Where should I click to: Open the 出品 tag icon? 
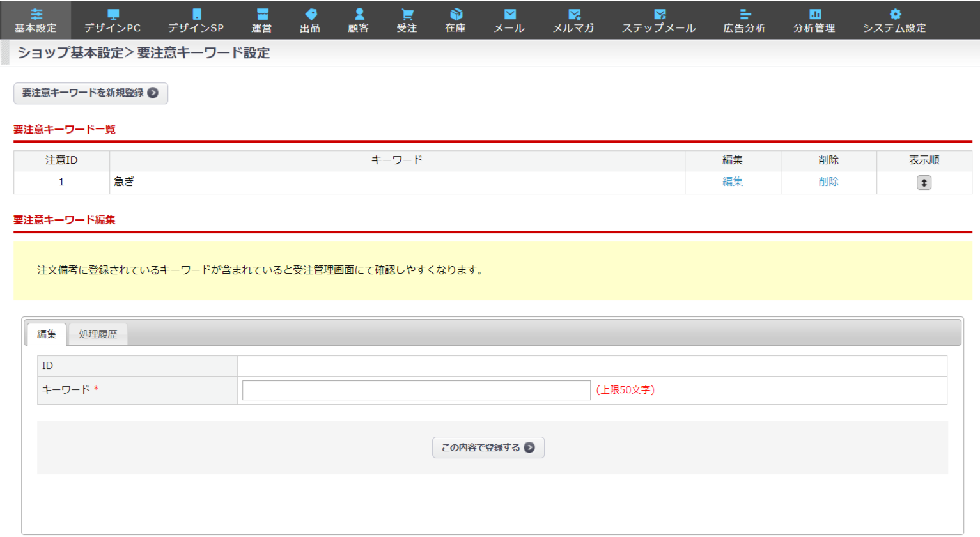[310, 14]
